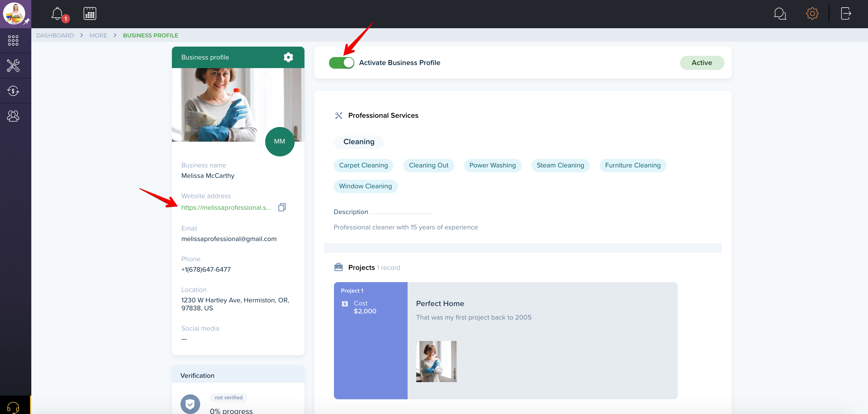
Task: Click the verification shield icon
Action: click(x=190, y=404)
